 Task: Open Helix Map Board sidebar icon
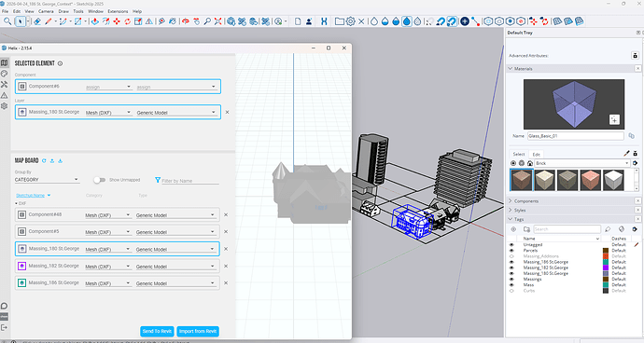[x=5, y=62]
